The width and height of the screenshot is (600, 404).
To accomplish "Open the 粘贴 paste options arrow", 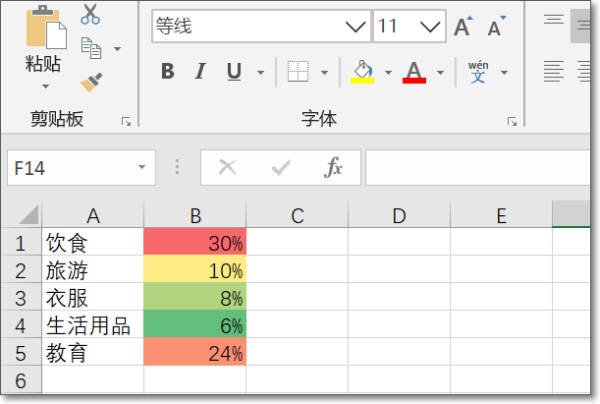I will (x=46, y=86).
